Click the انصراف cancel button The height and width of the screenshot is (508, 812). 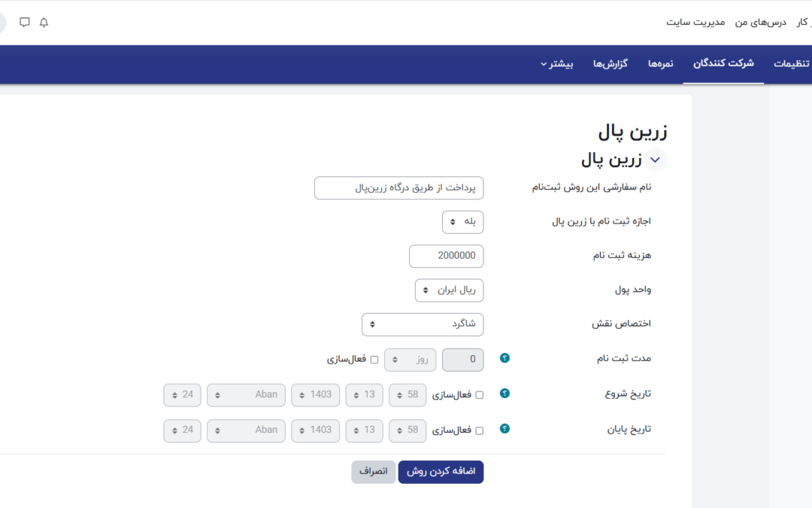click(x=373, y=472)
